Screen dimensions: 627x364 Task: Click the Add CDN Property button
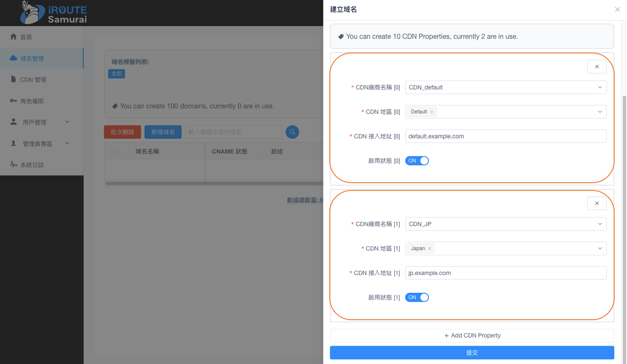(472, 336)
